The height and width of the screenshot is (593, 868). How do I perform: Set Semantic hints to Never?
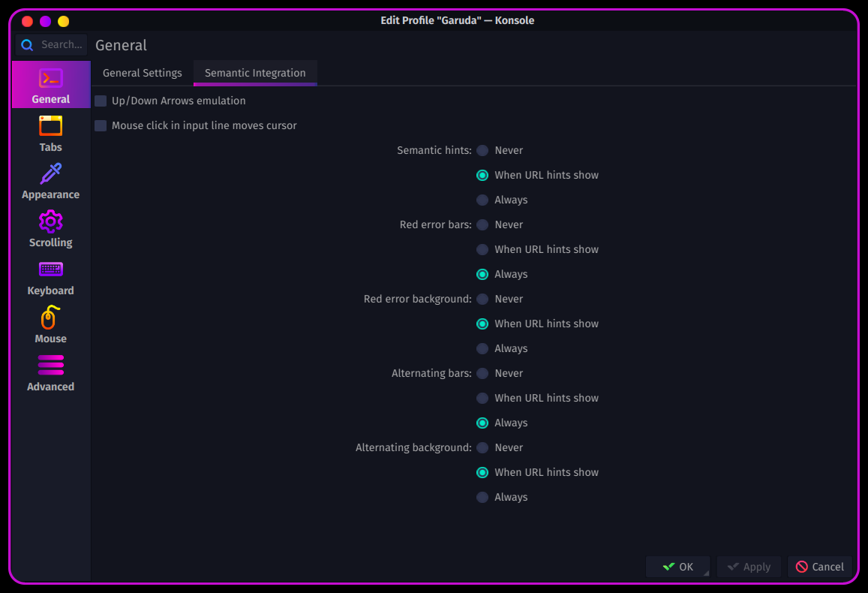pos(482,151)
